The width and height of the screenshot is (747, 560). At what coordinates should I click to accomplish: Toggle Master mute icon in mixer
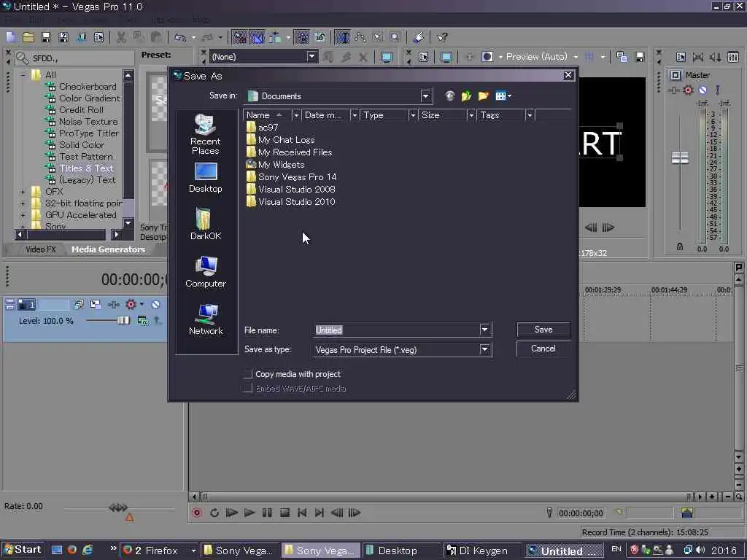coord(703,90)
